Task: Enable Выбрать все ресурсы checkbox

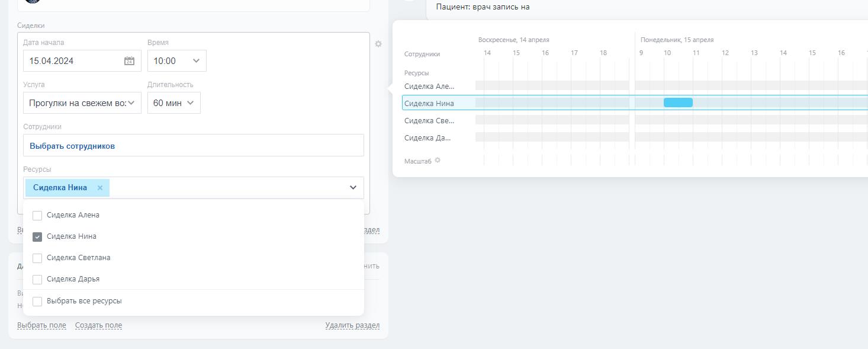Action: click(x=37, y=302)
